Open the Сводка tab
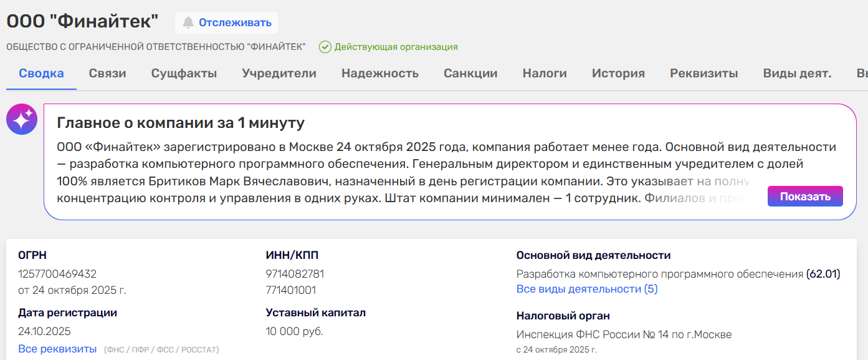 (x=41, y=74)
